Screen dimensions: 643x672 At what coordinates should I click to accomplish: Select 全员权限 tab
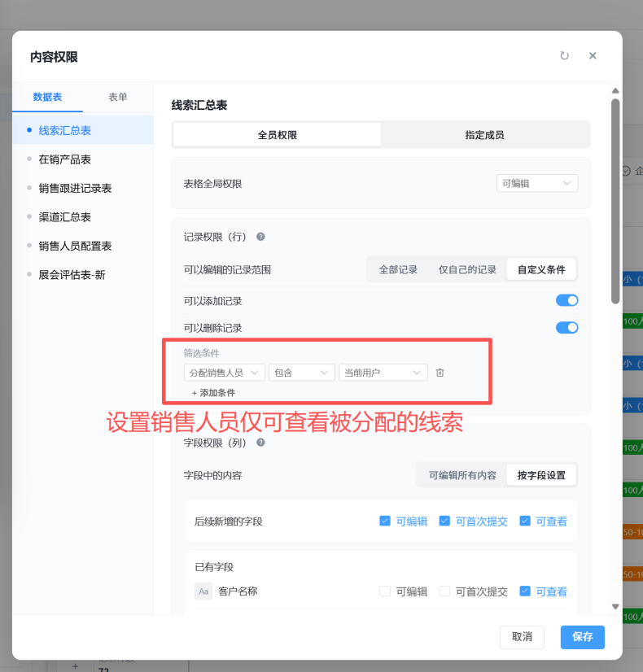277,135
